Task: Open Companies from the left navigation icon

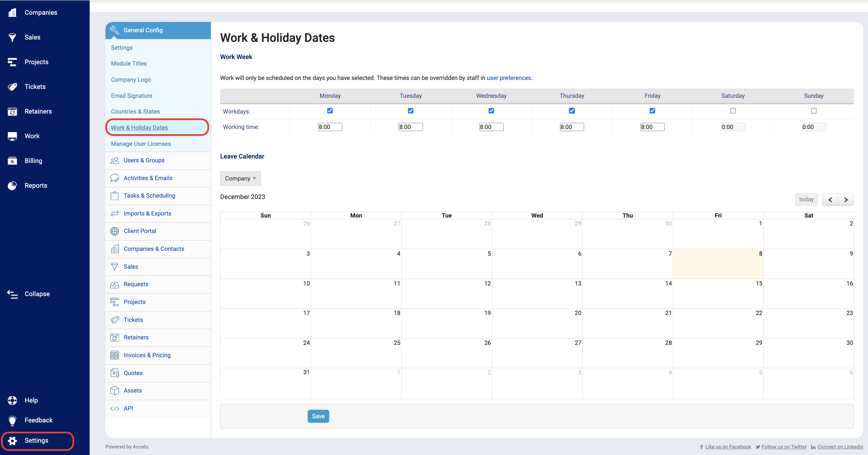Action: [x=12, y=13]
